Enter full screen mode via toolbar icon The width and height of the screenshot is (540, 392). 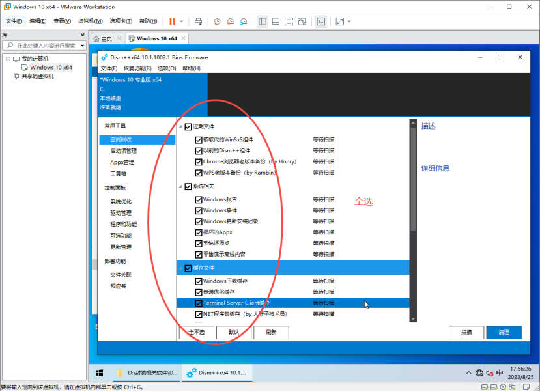coord(289,21)
